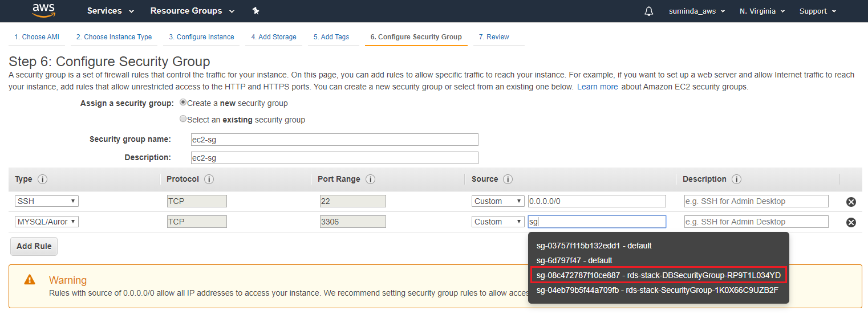Click the pin shortcut icon in navbar

tap(255, 11)
